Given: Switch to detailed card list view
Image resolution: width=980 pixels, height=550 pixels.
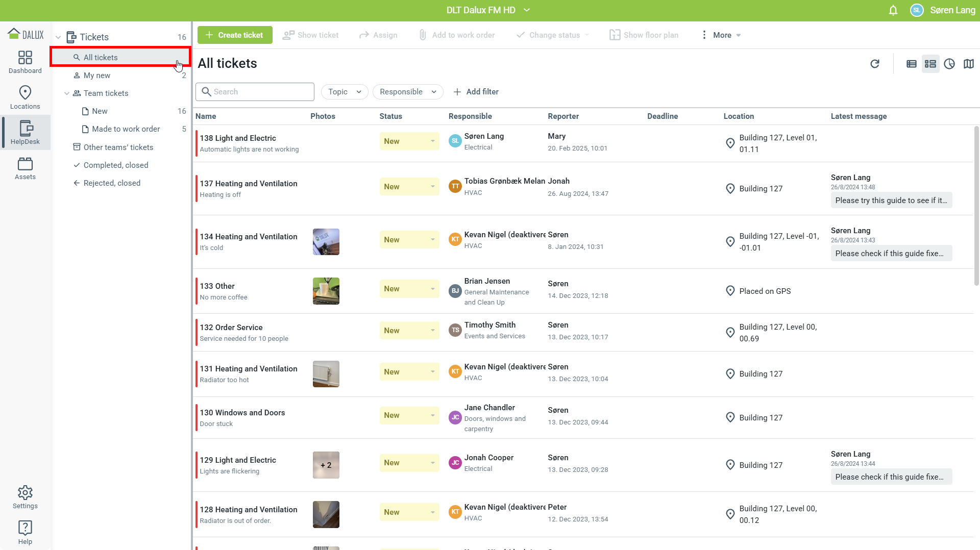Looking at the screenshot, I should 930,64.
